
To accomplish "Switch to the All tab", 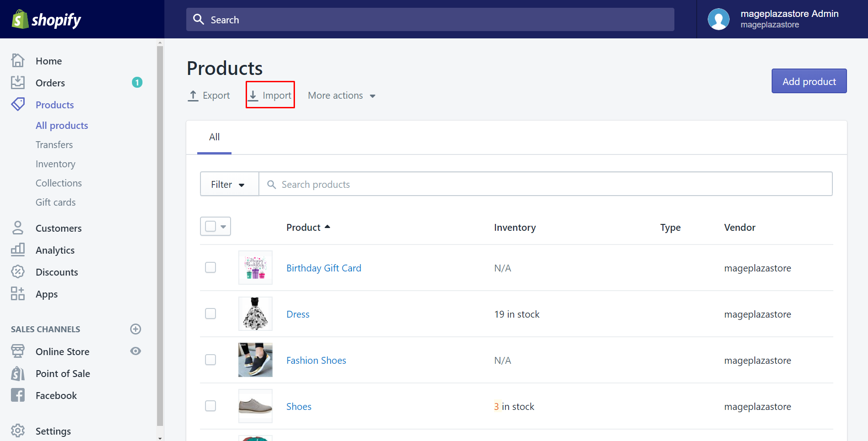I will pyautogui.click(x=214, y=137).
